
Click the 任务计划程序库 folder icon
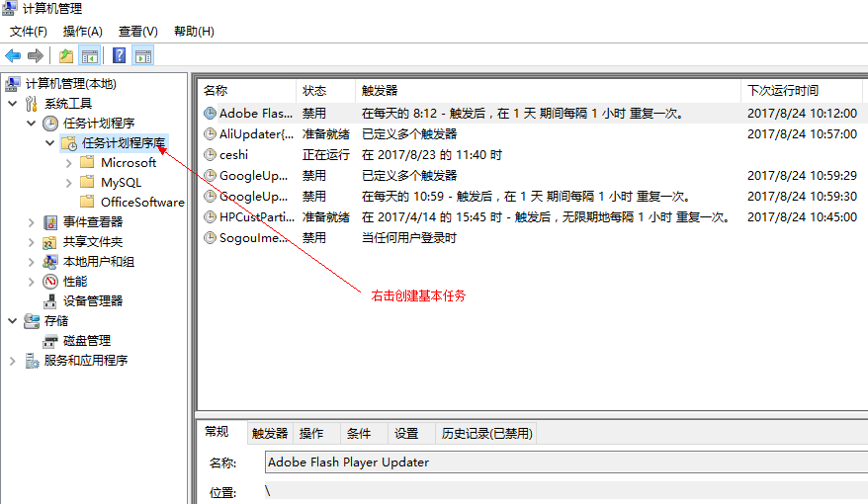click(69, 143)
